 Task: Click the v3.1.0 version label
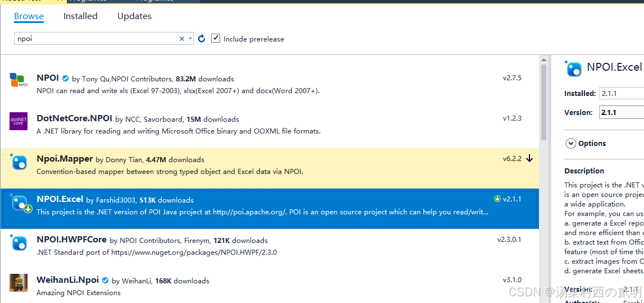[x=512, y=280]
